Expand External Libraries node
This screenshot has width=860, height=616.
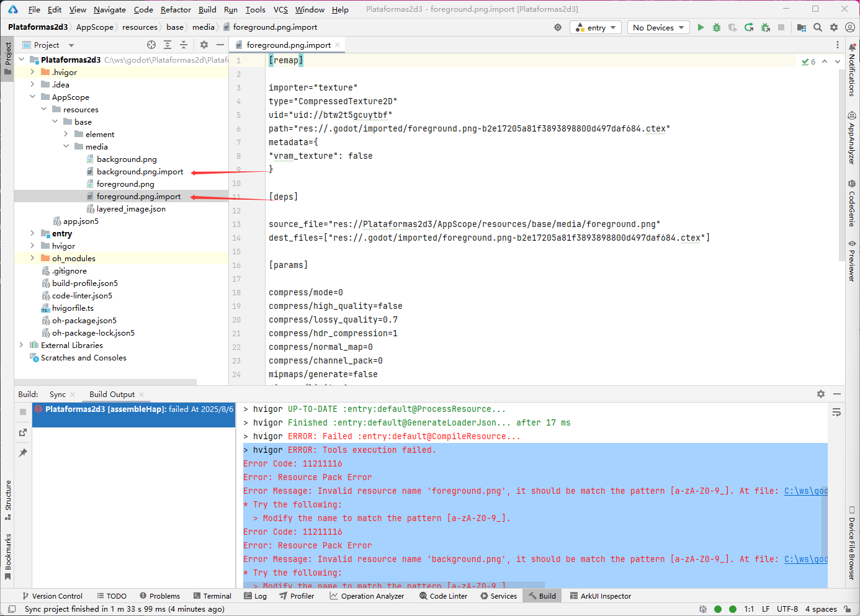[21, 345]
